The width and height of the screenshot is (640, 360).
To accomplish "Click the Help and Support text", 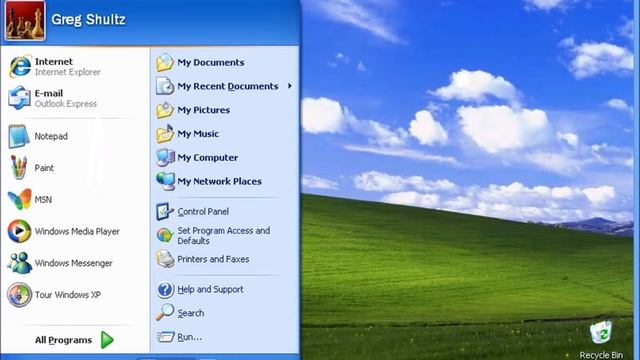I will (210, 289).
